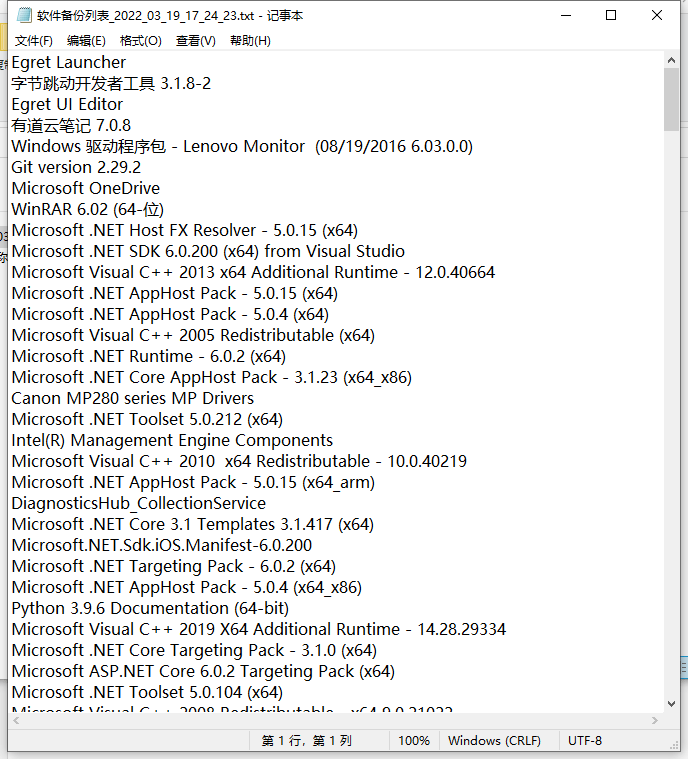This screenshot has width=688, height=759.
Task: Click '.NET Core Targeting Pack - 3.1.0' line
Action: tap(194, 650)
